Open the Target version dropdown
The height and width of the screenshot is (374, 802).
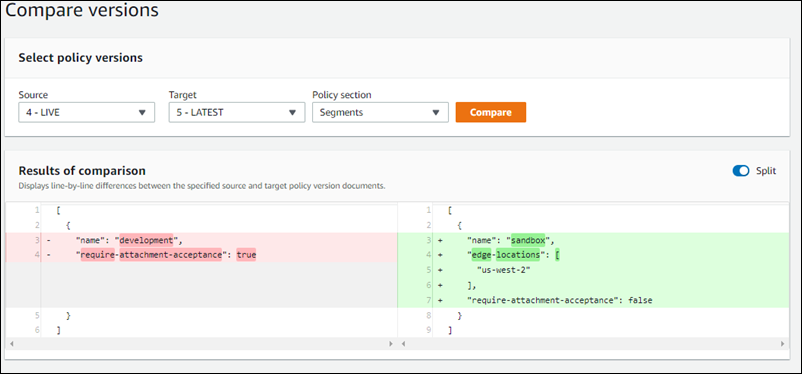click(x=237, y=113)
